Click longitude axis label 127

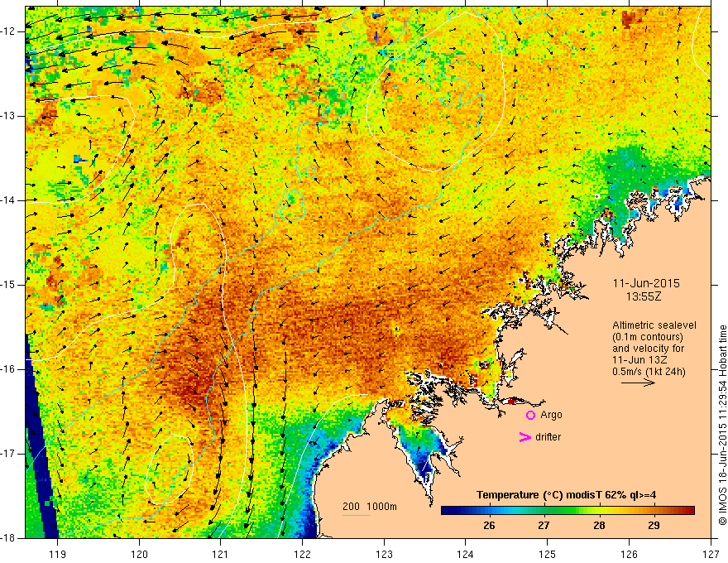point(711,554)
